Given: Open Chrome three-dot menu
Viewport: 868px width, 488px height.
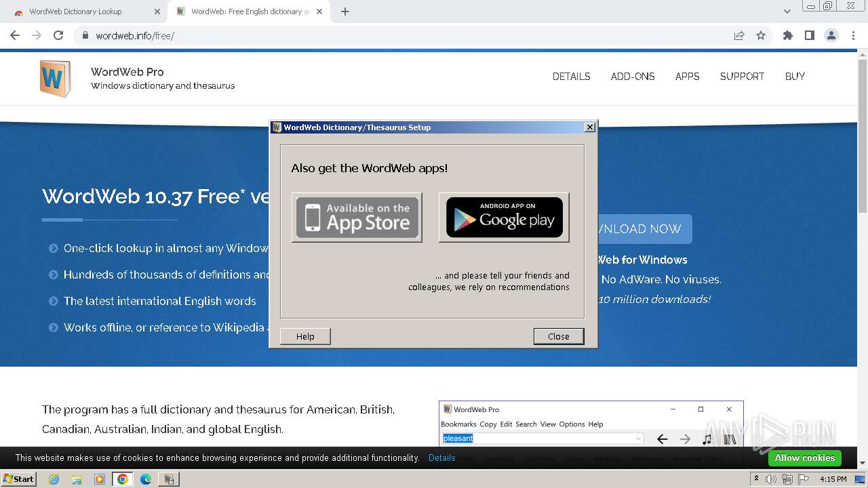Looking at the screenshot, I should pos(852,35).
